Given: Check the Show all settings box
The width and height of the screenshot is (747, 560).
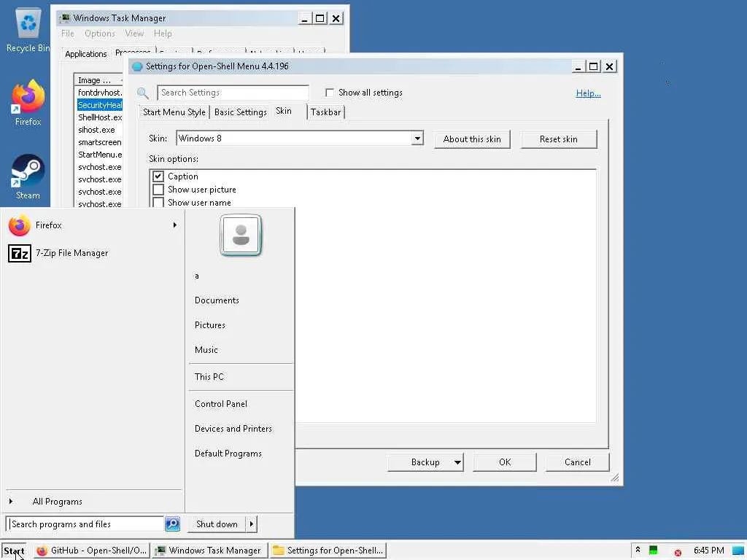Looking at the screenshot, I should (329, 93).
